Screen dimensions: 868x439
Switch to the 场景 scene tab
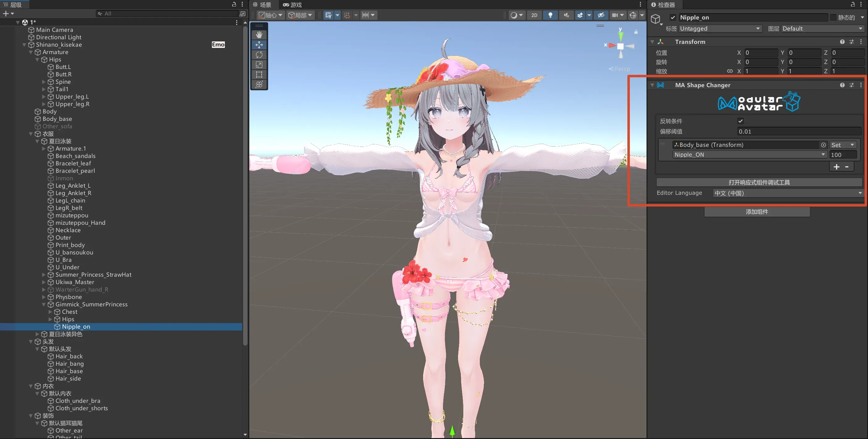pyautogui.click(x=262, y=4)
